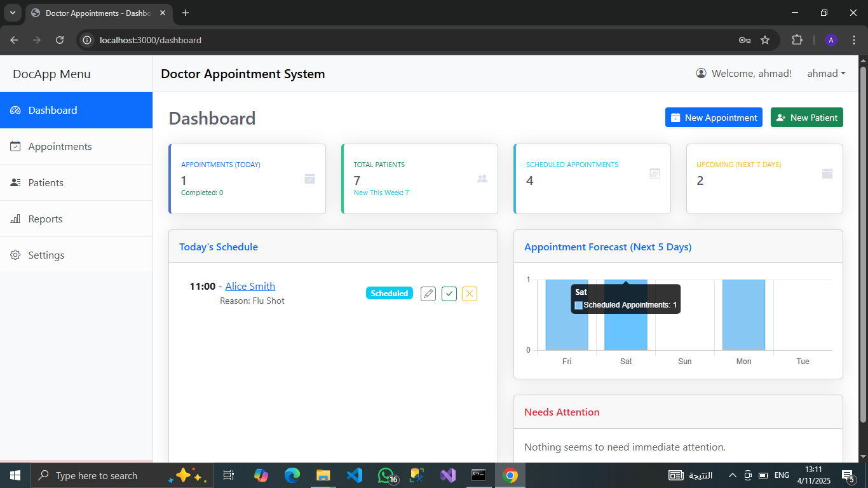
Task: Open the Chrome three-dot menu
Action: 854,40
